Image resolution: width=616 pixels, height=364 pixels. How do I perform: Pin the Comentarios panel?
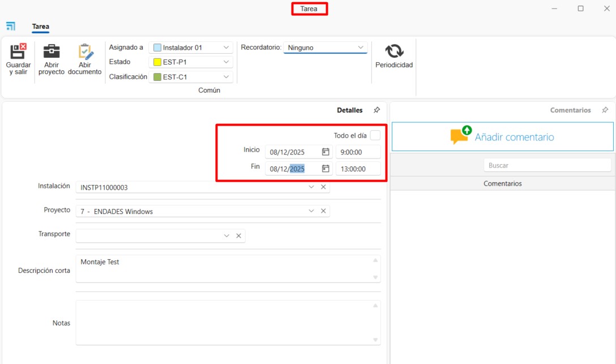605,110
